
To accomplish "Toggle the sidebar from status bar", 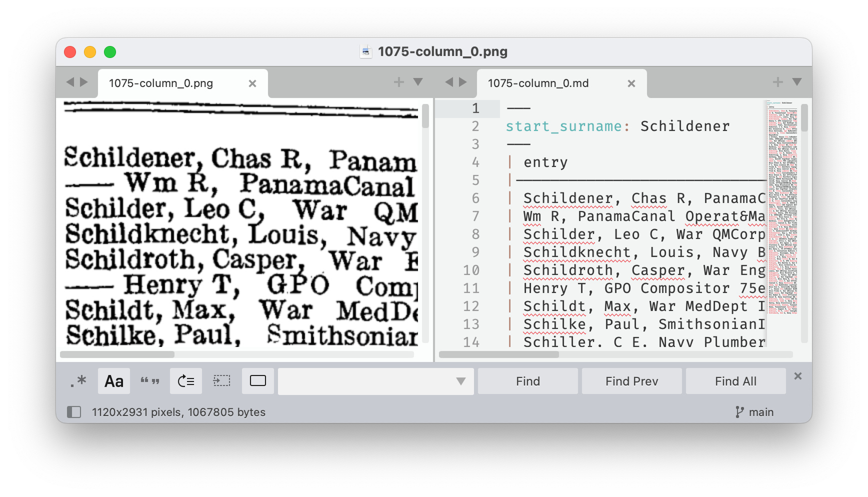I will (74, 412).
